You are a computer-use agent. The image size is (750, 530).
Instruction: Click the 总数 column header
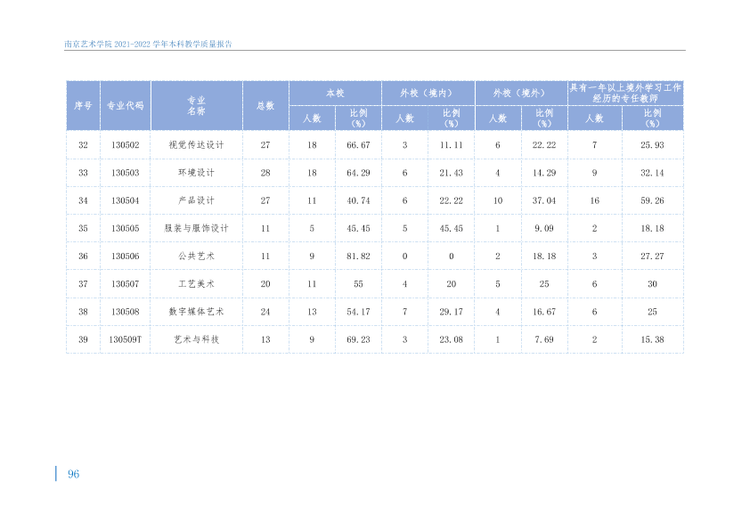tap(265, 106)
